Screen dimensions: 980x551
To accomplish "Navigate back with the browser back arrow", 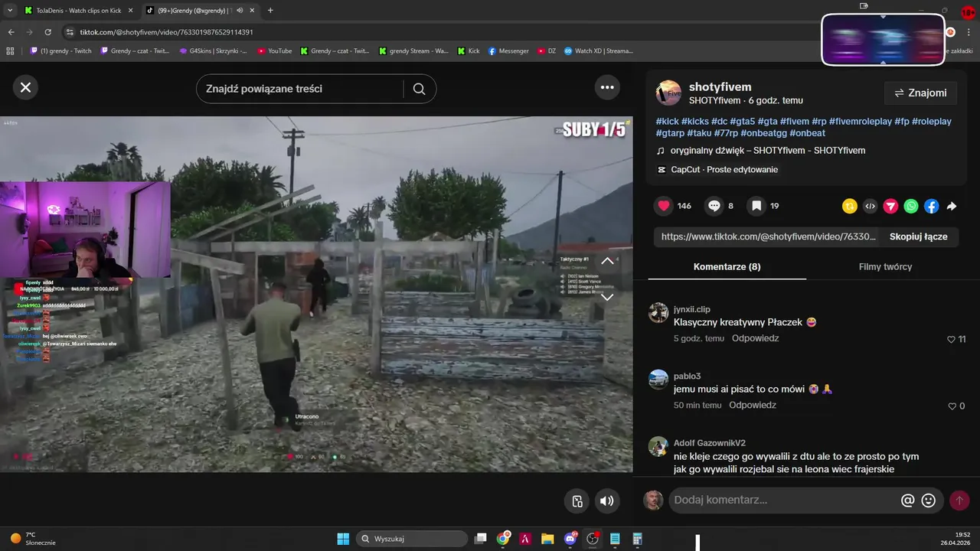I will point(11,32).
